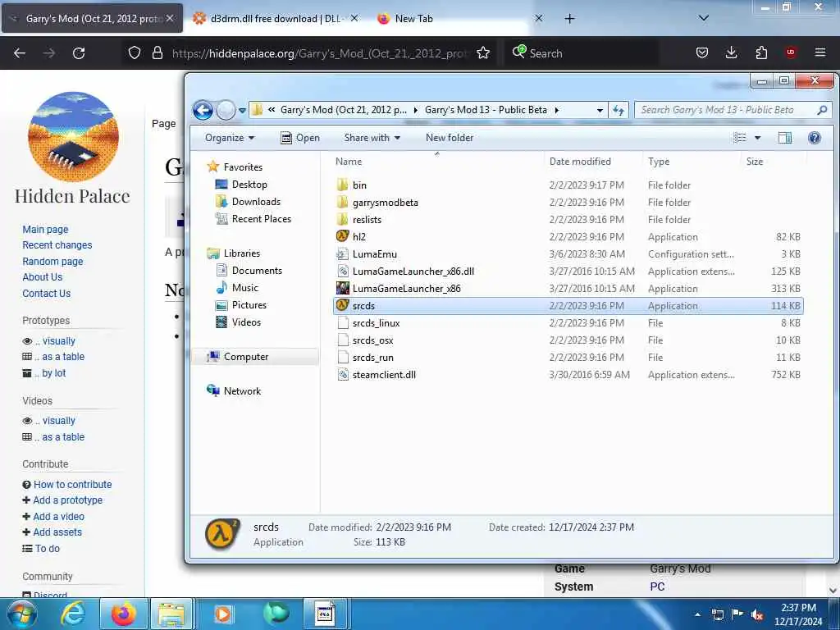Image resolution: width=840 pixels, height=630 pixels.
Task: Sort by Size column header
Action: click(755, 162)
